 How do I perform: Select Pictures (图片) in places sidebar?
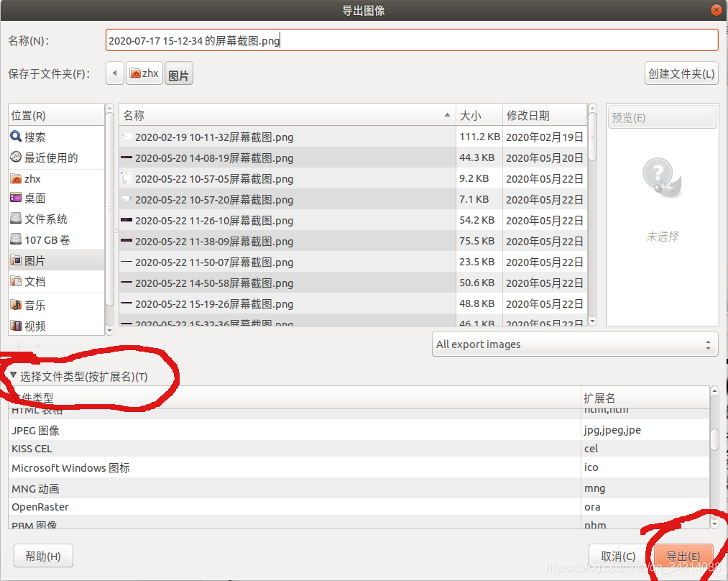click(x=56, y=260)
